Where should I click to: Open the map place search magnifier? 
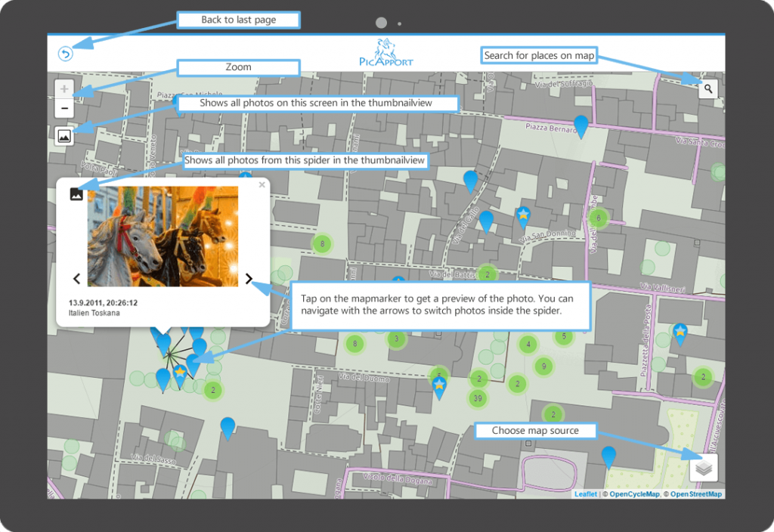coord(707,89)
